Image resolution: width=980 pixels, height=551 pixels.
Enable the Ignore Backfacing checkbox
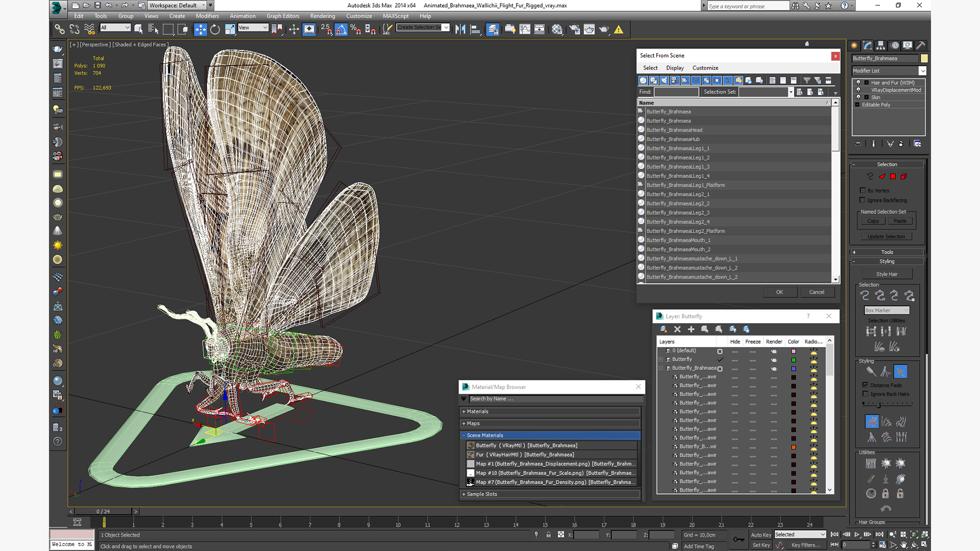[863, 200]
